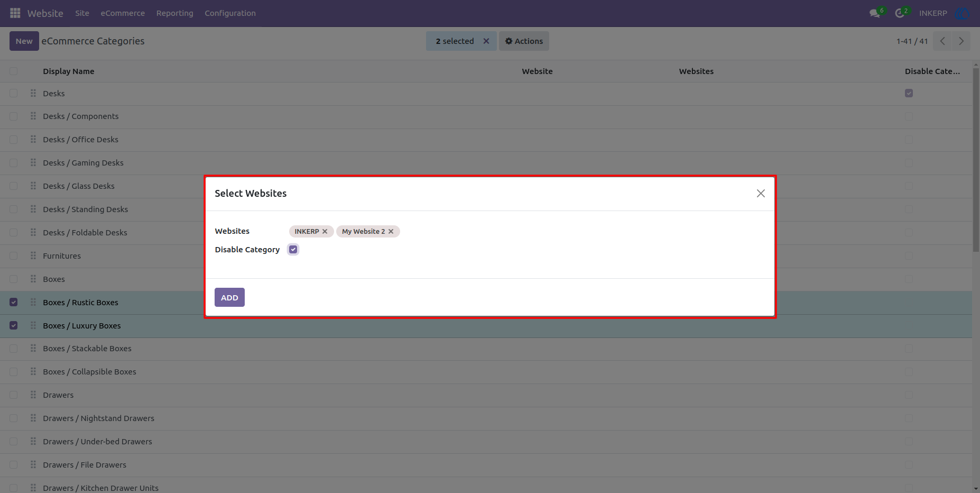Image resolution: width=980 pixels, height=493 pixels.
Task: Click the 1-41 / 41 pager text
Action: pos(912,41)
